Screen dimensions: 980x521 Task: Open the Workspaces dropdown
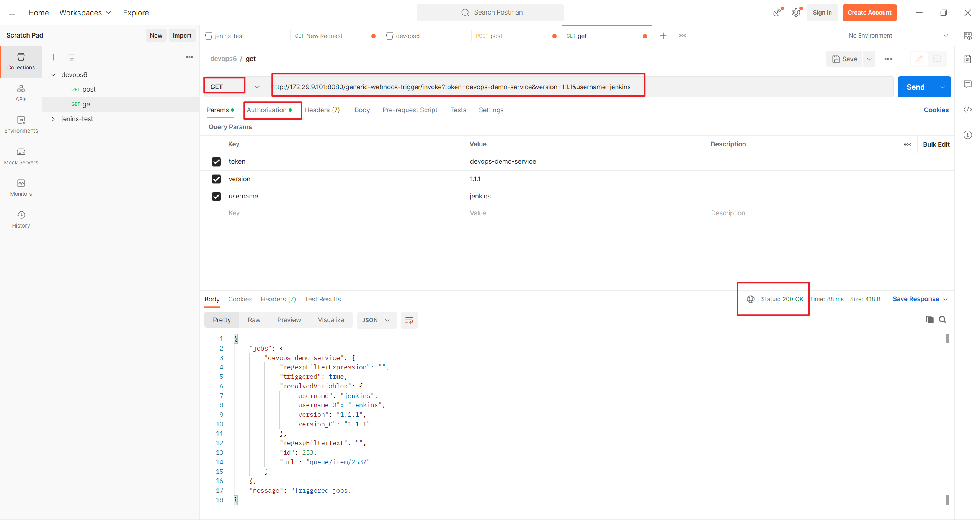[85, 13]
